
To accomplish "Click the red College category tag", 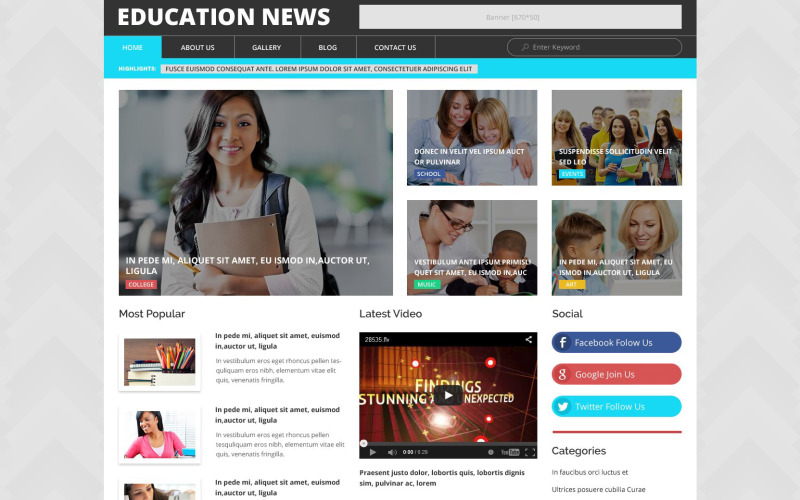I will click(x=141, y=284).
